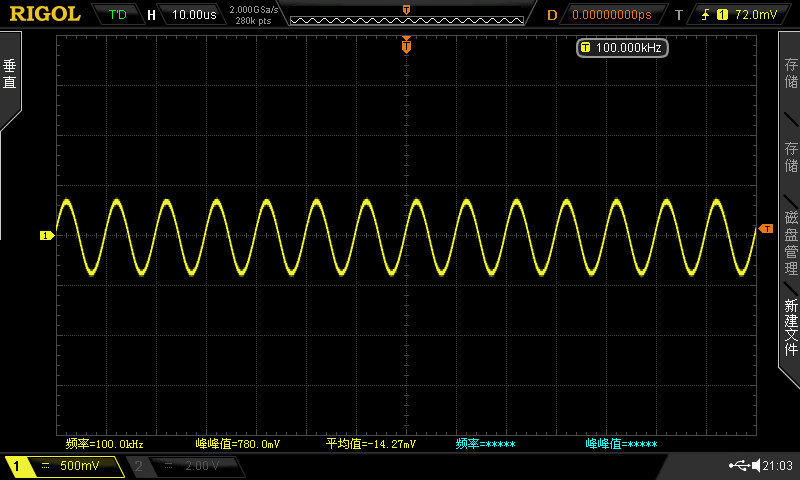Click the channel 1 500mV scale label
This screenshot has height=480, width=800.
pyautogui.click(x=80, y=465)
